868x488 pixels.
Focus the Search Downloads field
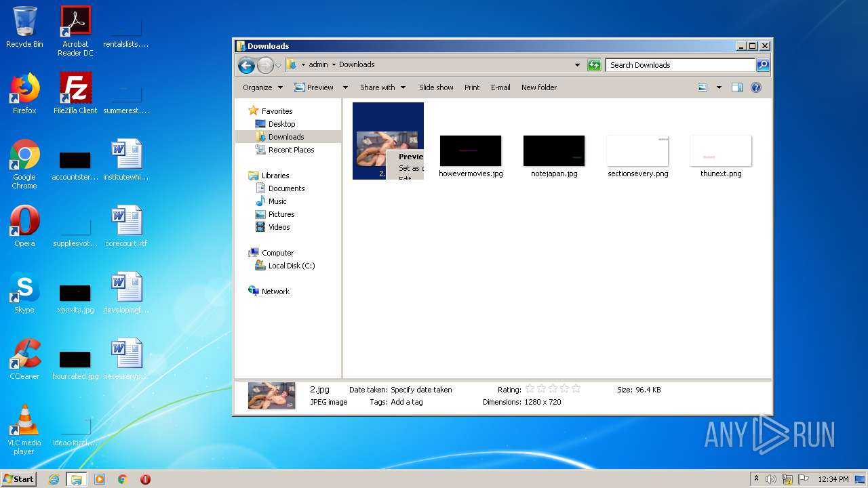[680, 65]
